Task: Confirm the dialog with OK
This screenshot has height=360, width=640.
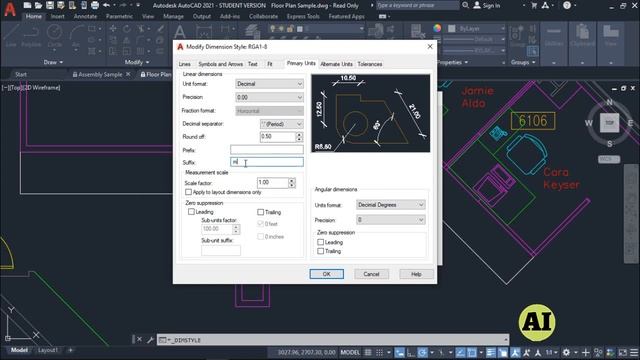Action: click(327, 274)
